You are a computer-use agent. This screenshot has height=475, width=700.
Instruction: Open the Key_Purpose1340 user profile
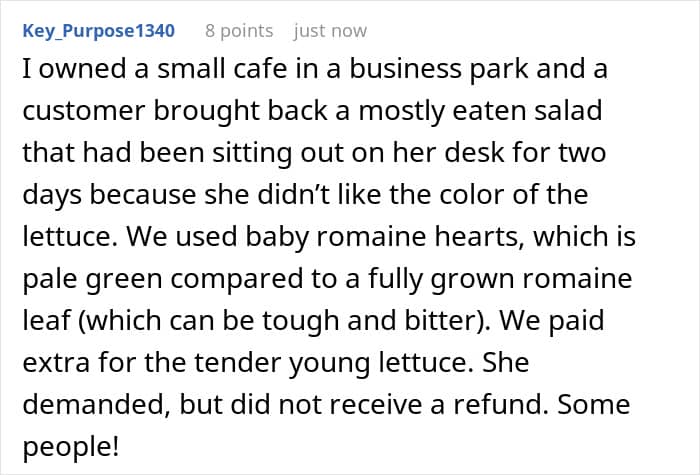98,31
